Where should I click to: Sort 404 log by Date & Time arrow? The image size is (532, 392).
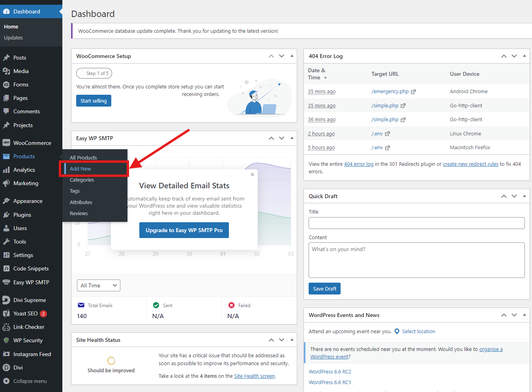[326, 78]
